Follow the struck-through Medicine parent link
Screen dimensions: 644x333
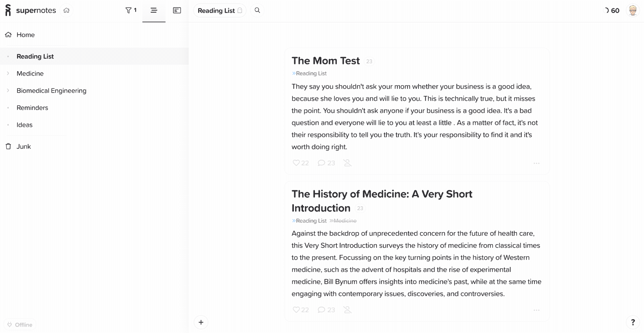pos(345,221)
